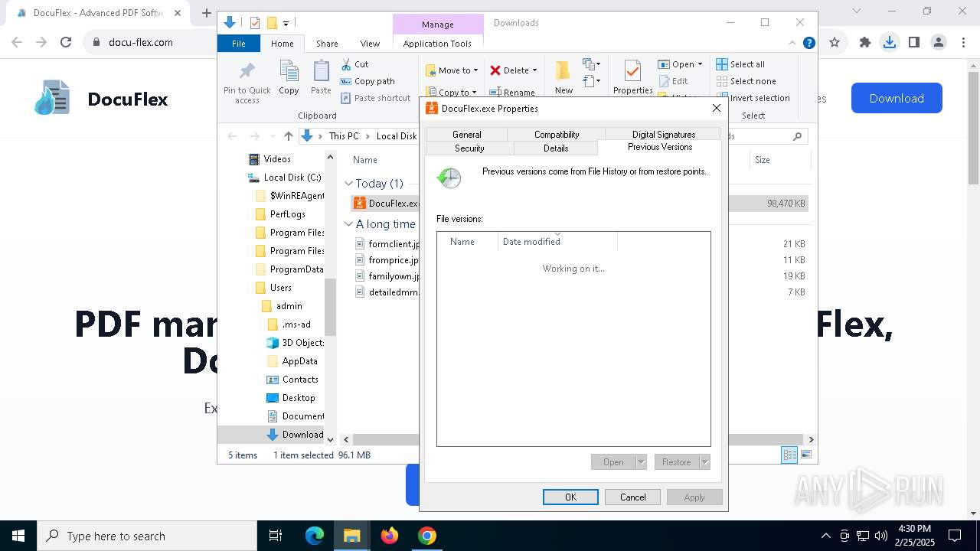Click quick access New folder icon

coord(271,23)
